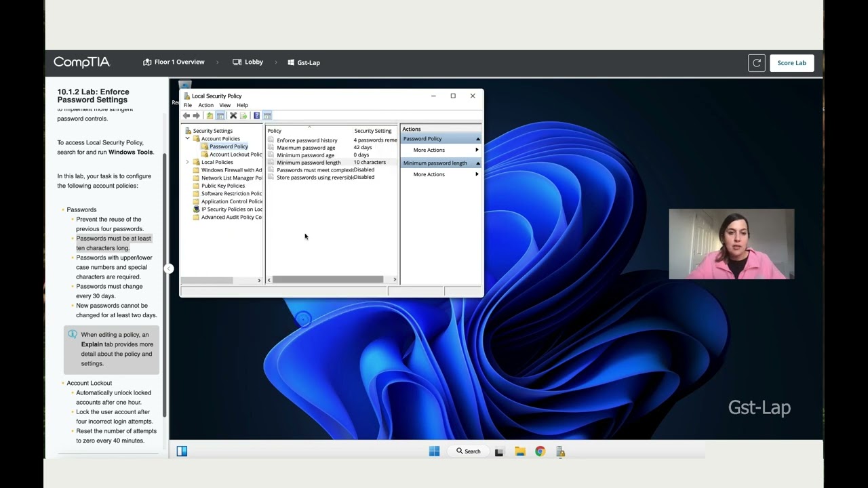This screenshot has width=868, height=488.
Task: Click the Passwords must meet complexity policy icon
Action: tap(271, 170)
